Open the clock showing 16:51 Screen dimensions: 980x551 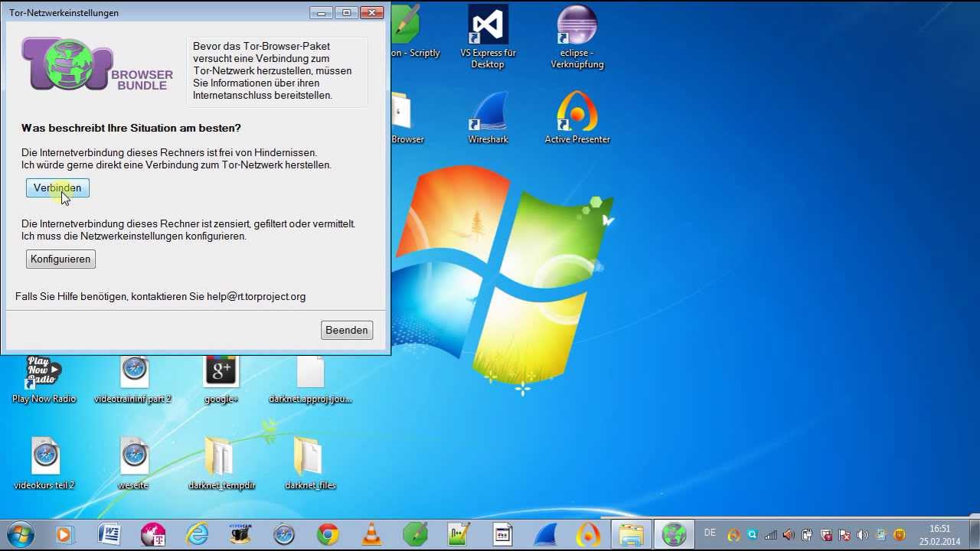point(939,535)
